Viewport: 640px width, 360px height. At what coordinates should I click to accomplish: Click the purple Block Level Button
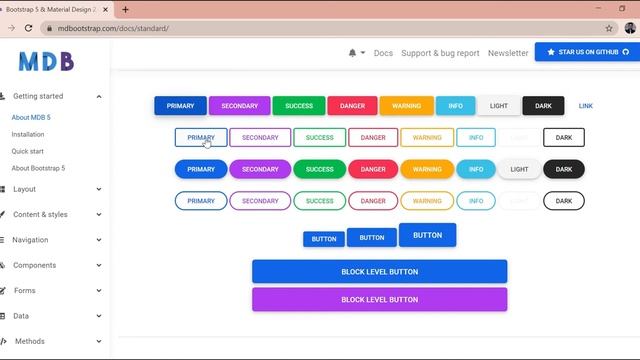tap(380, 299)
